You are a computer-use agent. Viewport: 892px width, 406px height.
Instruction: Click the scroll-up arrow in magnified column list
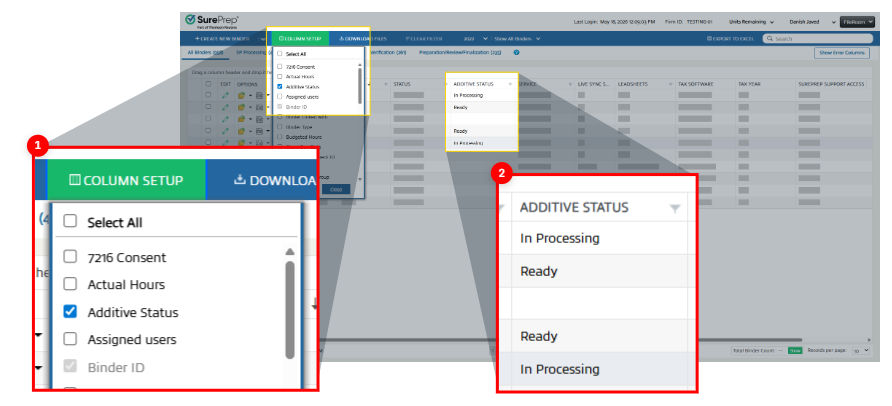(290, 252)
